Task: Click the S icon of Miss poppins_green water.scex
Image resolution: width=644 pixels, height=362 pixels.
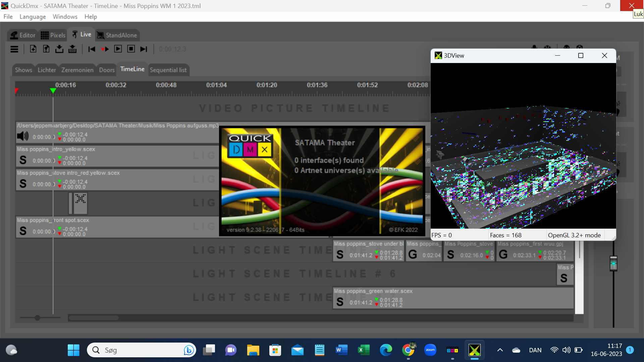Action: pyautogui.click(x=340, y=302)
